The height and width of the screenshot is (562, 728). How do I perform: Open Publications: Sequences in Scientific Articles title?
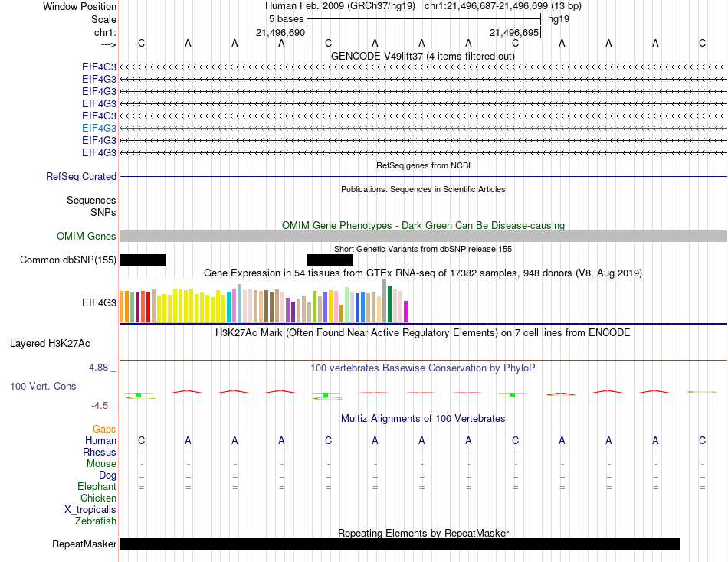pyautogui.click(x=423, y=189)
